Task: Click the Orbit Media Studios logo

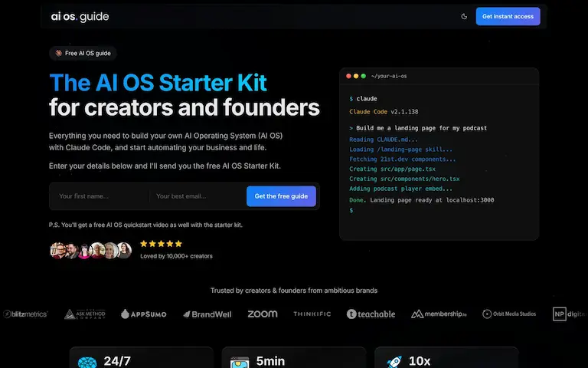Action: coord(509,314)
